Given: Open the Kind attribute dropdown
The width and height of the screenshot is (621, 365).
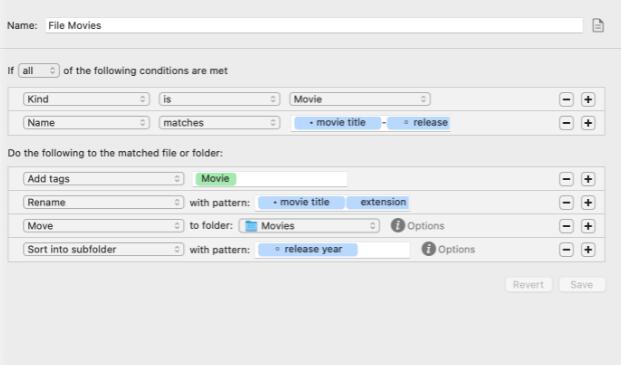Looking at the screenshot, I should [86, 99].
